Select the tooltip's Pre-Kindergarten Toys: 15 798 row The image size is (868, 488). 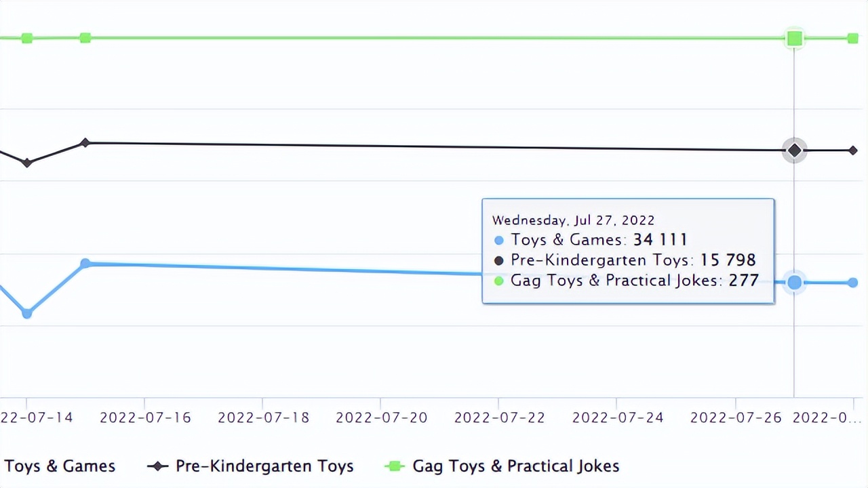633,260
